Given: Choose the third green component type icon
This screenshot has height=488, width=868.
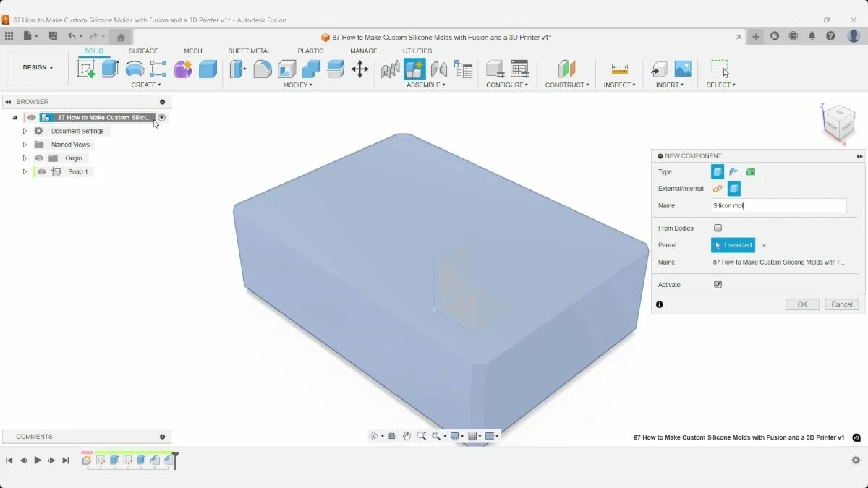Looking at the screenshot, I should pos(751,171).
